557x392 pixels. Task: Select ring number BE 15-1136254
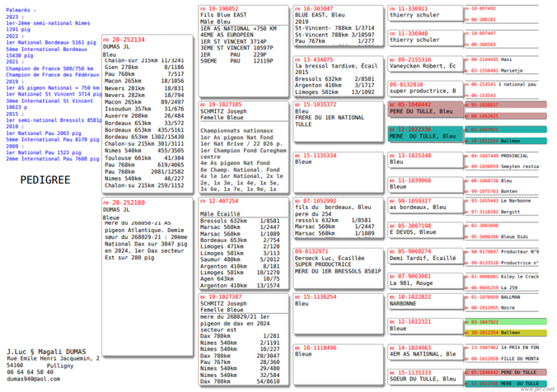pyautogui.click(x=316, y=296)
